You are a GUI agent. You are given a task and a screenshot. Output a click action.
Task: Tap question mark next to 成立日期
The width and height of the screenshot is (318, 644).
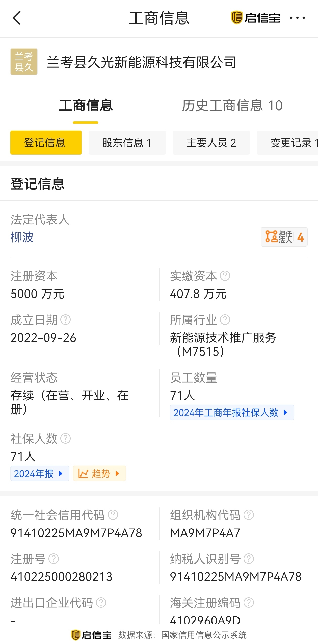[x=66, y=320]
